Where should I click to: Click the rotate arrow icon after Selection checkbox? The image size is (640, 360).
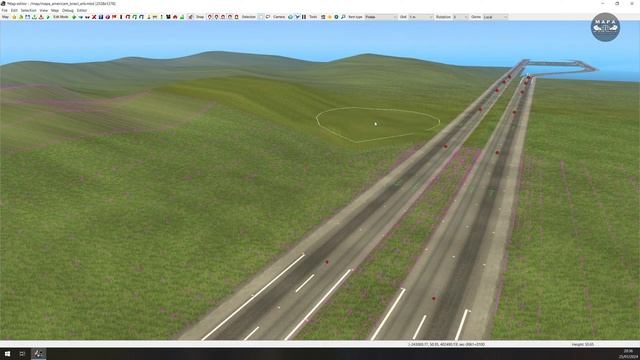[268, 17]
